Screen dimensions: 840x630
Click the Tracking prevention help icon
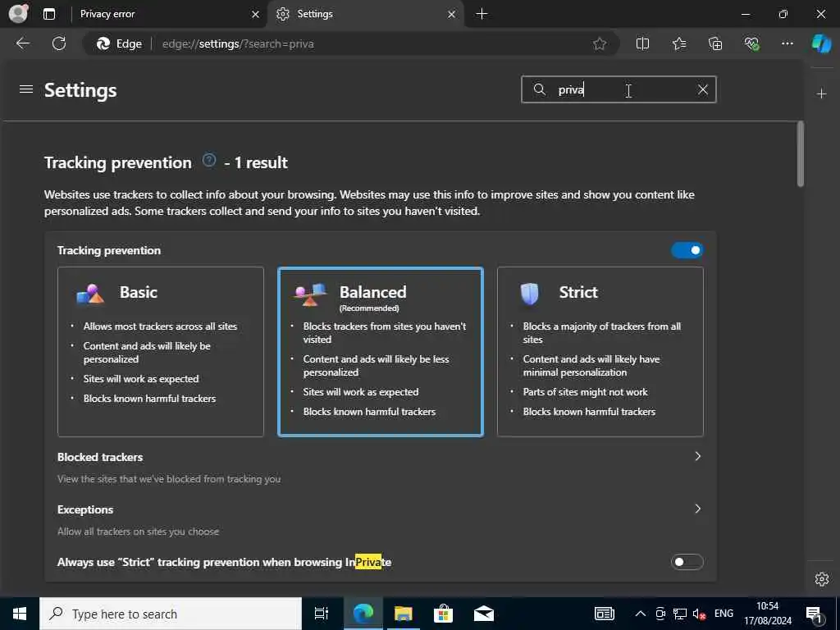point(209,160)
